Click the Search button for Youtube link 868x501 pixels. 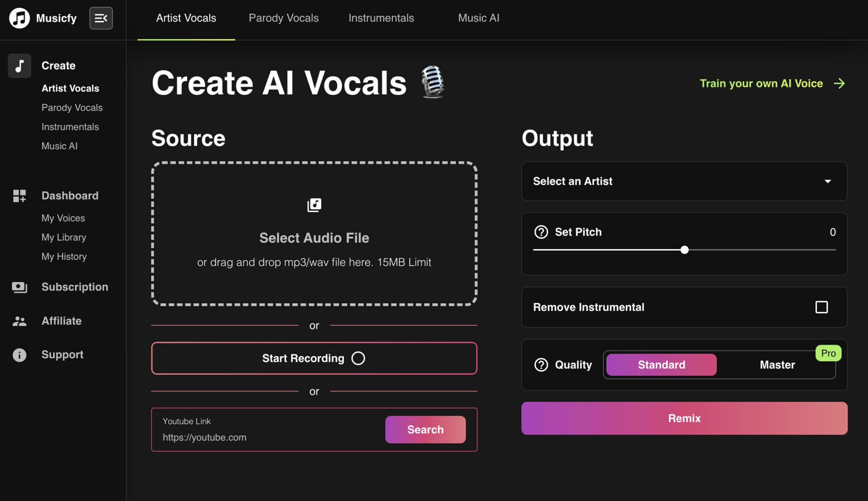coord(425,430)
